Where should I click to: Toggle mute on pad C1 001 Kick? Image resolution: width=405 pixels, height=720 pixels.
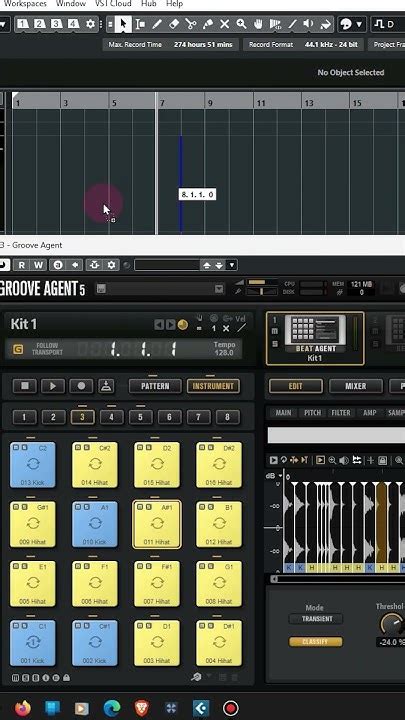click(x=15, y=625)
